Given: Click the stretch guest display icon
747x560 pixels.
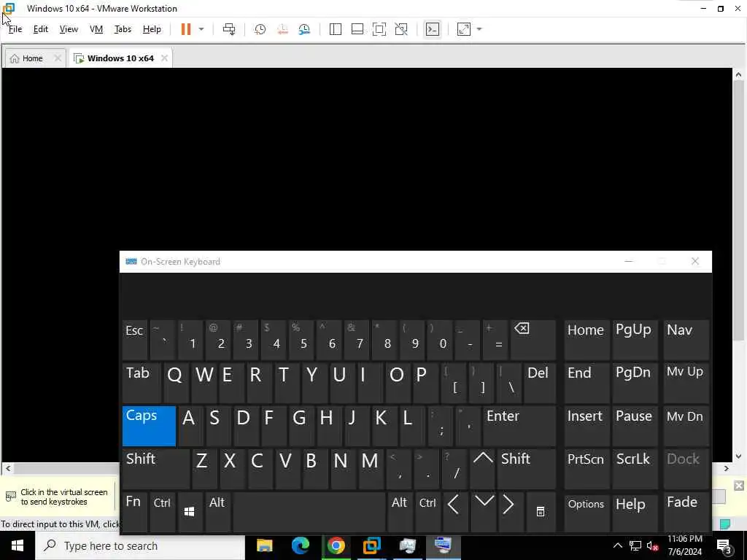Looking at the screenshot, I should coord(464,29).
